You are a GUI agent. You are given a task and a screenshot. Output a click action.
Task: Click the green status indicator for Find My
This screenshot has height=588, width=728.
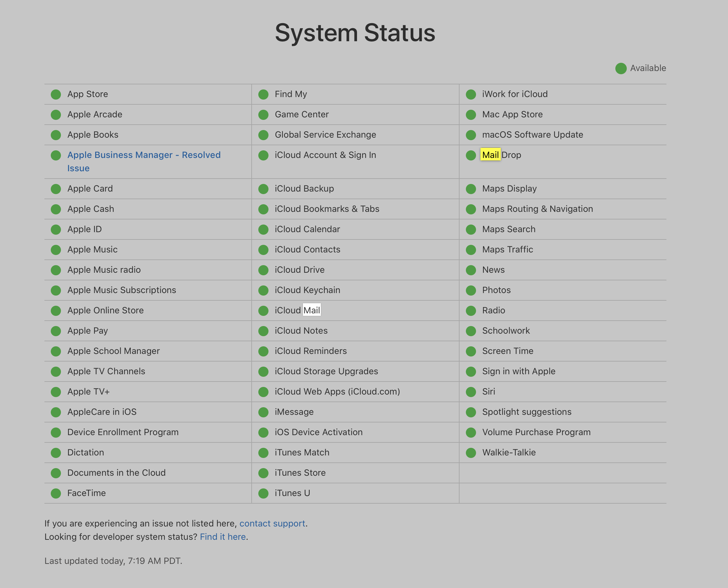(263, 95)
